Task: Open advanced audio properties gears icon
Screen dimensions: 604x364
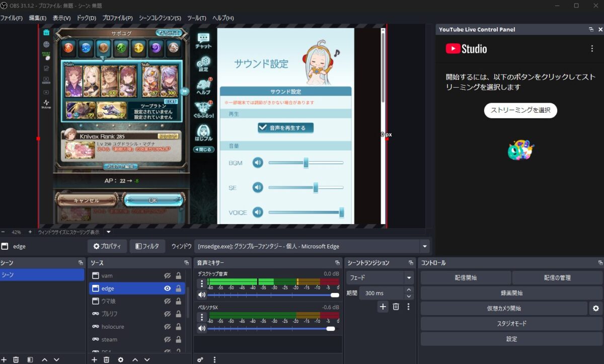Action: click(200, 359)
